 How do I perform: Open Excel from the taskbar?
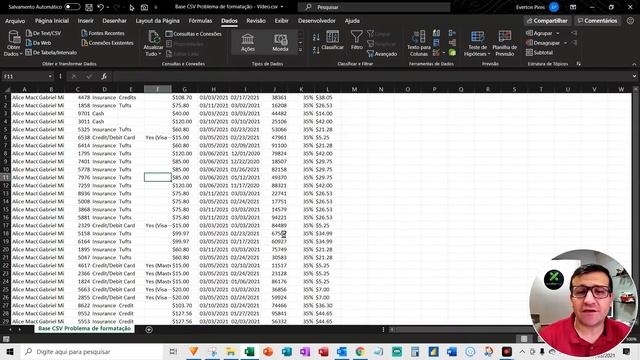click(249, 351)
